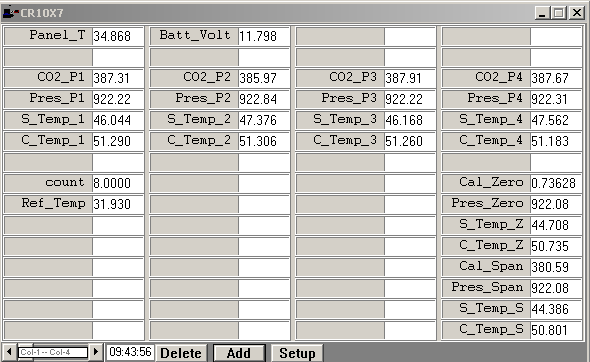
Task: Select the Pres_P2 value 922.84
Action: 264,99
